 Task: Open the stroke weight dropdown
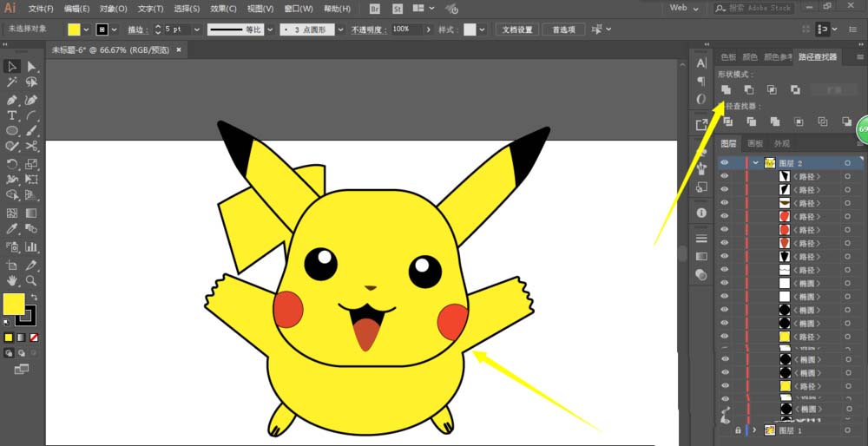coord(197,30)
